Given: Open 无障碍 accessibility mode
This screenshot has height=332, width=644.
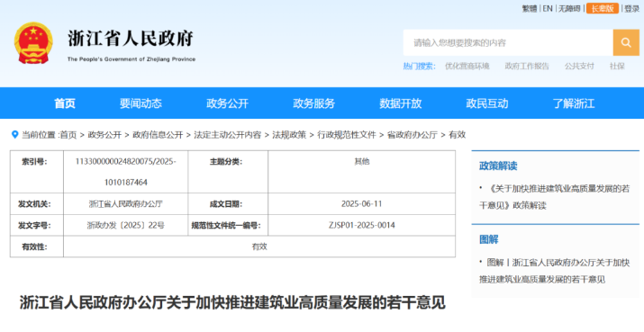Looking at the screenshot, I should coord(569,9).
